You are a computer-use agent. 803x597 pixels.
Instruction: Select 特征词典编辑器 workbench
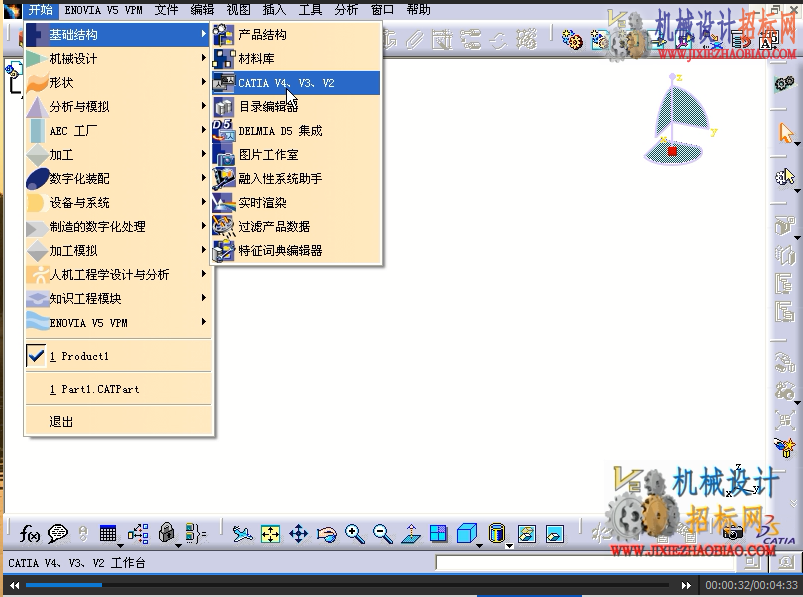(297, 250)
